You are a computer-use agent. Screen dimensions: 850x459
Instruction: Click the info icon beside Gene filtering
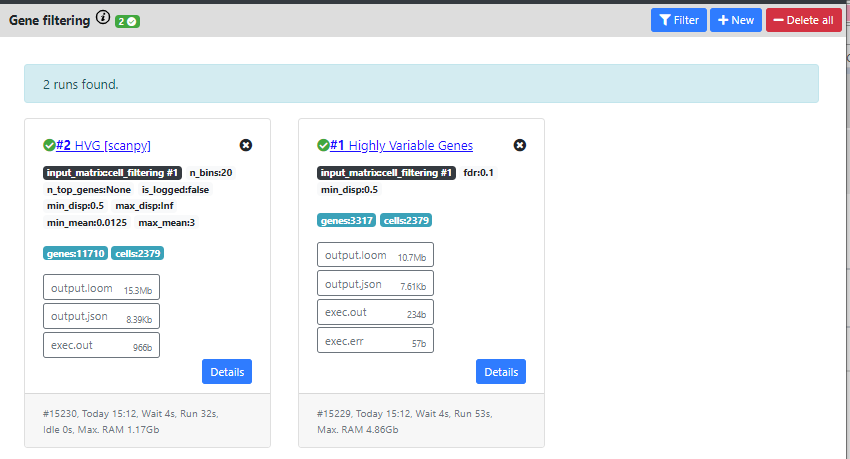pos(103,18)
